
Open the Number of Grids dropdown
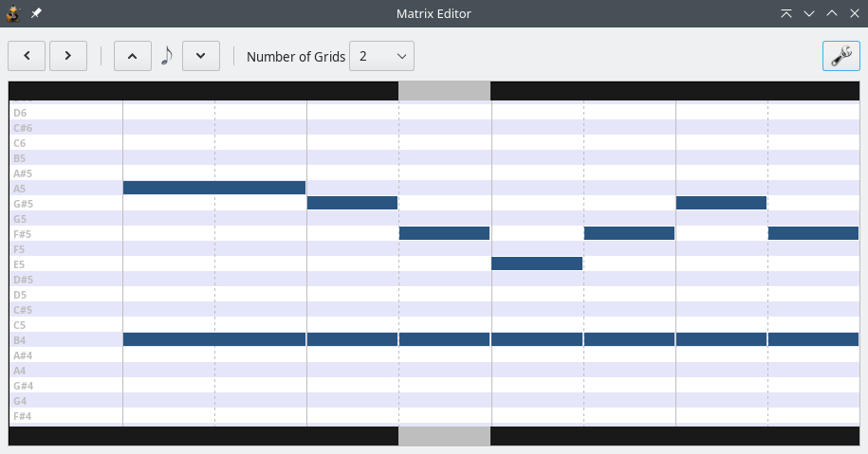pyautogui.click(x=381, y=56)
